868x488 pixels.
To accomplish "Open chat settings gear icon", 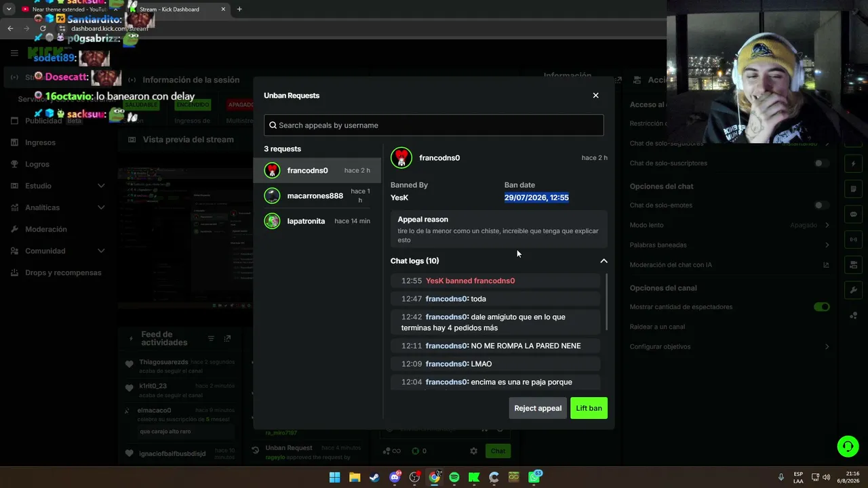I will (x=473, y=451).
